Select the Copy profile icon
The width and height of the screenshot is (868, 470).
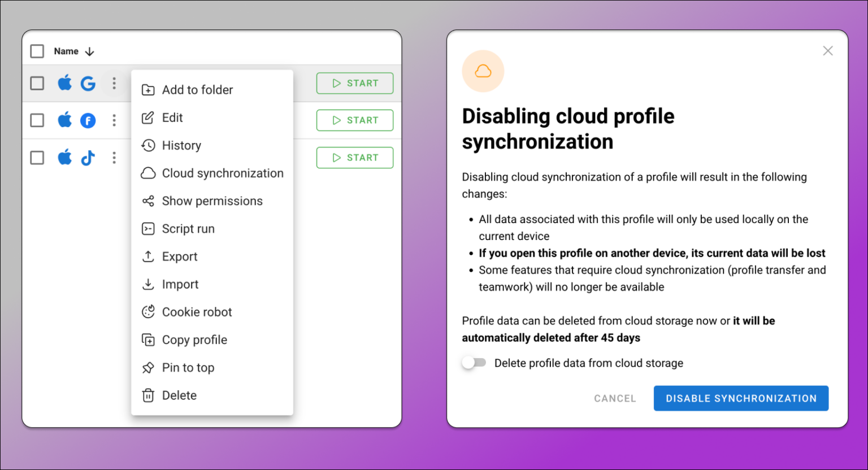[x=148, y=340]
